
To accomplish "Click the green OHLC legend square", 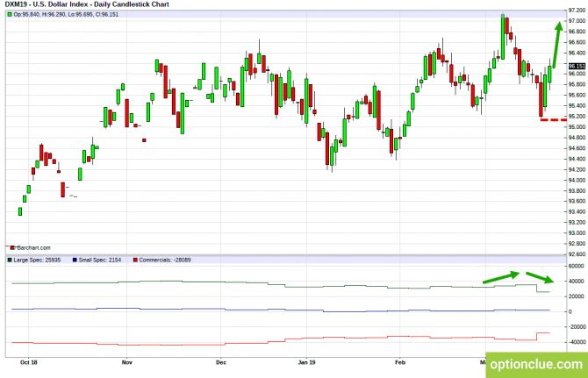I will pos(10,15).
